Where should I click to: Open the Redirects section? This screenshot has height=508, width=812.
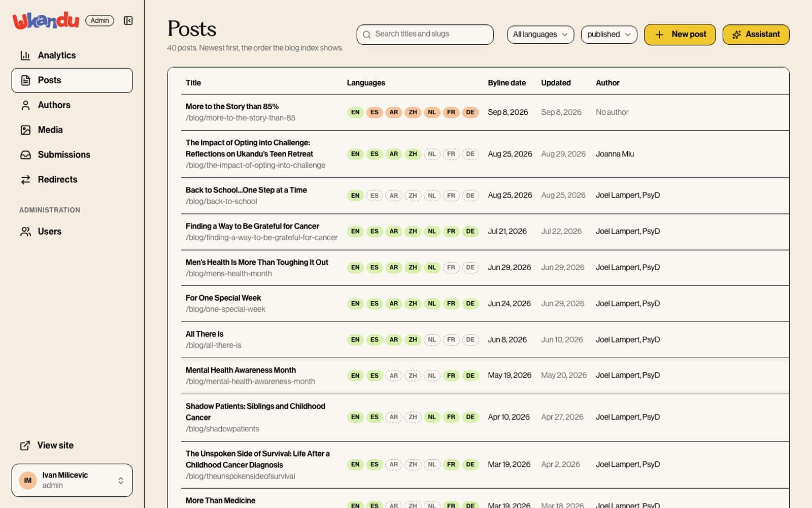point(72,180)
